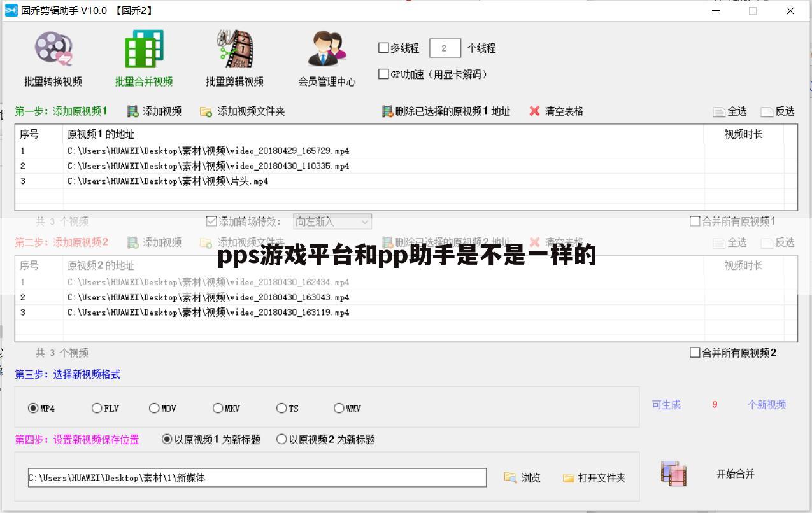Select row video_20180430_163043.mp4
Screen dimensions: 812x513
[406, 297]
